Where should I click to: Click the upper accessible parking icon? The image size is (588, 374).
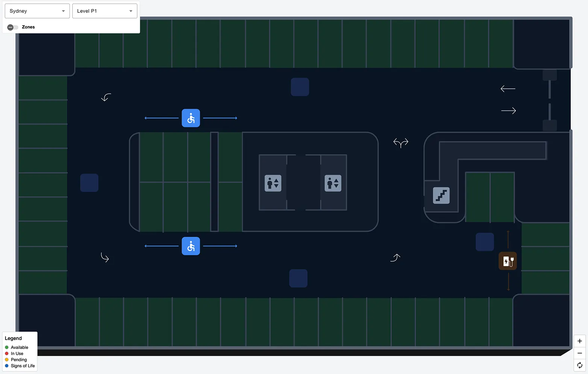(191, 118)
